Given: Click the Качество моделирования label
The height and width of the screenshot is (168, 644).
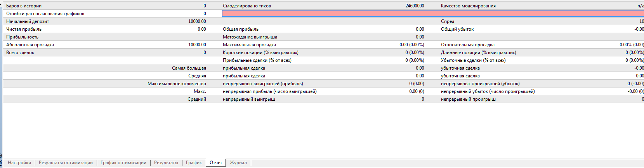Looking at the screenshot, I should coord(468,6).
